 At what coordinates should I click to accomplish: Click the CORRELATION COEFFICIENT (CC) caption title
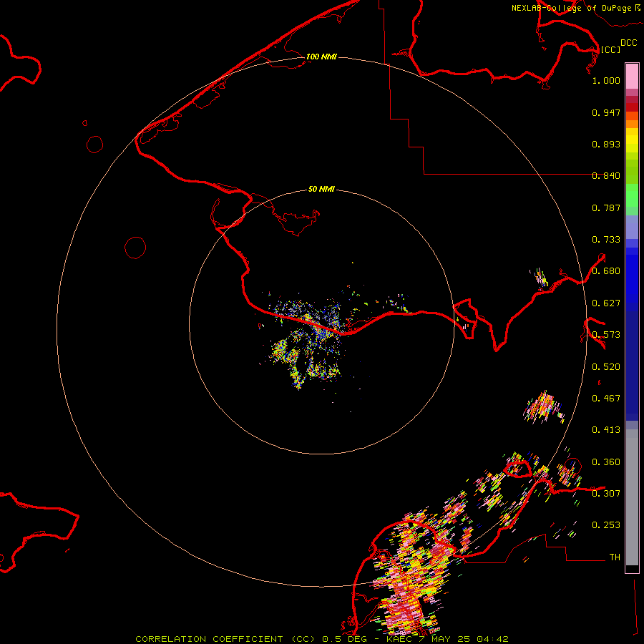click(x=225, y=639)
